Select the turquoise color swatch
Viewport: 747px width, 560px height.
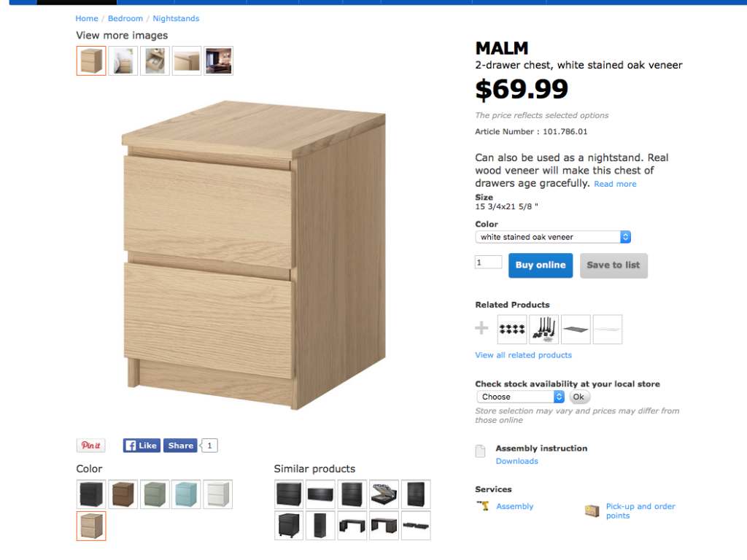[186, 494]
